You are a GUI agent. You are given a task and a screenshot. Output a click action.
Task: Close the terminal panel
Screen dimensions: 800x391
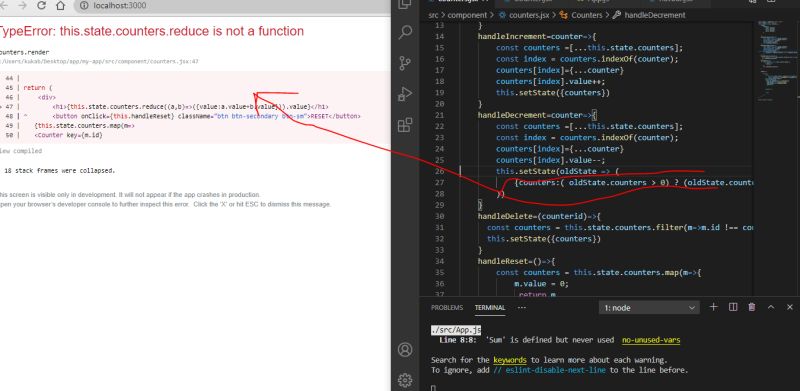coord(790,307)
